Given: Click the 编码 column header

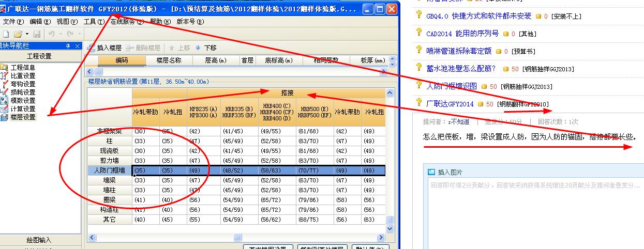Looking at the screenshot, I should click(x=122, y=60).
